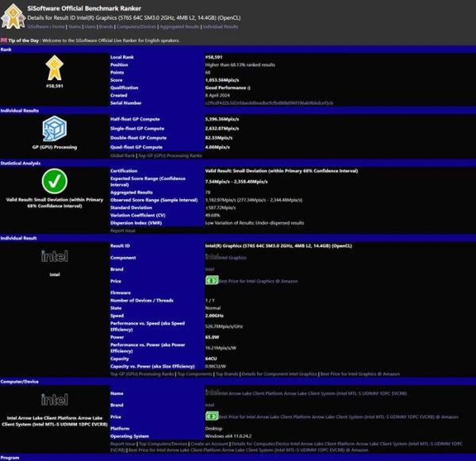Open the Global Rank link under GPU results
Screen dimensions: 476x461
(x=123, y=156)
